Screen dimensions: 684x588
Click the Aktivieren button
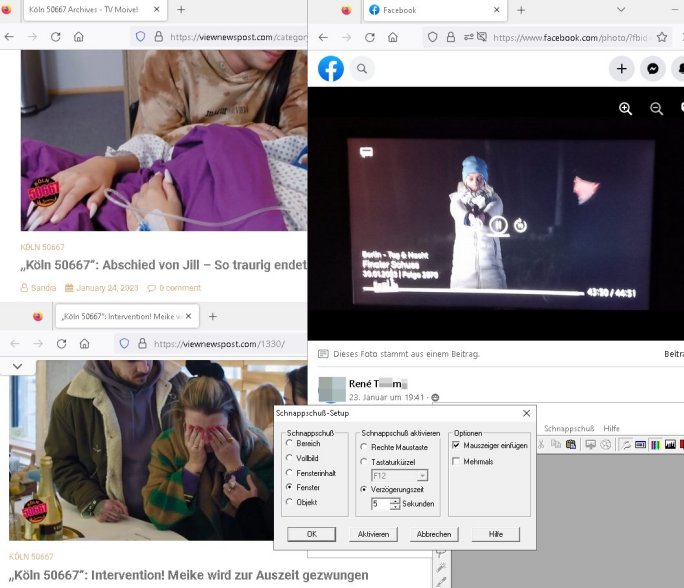pyautogui.click(x=373, y=534)
